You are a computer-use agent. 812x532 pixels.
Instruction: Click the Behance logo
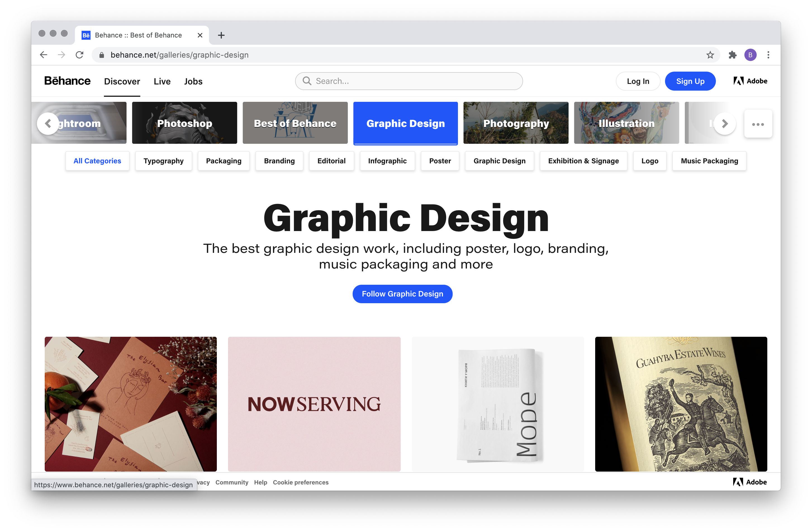pos(67,81)
